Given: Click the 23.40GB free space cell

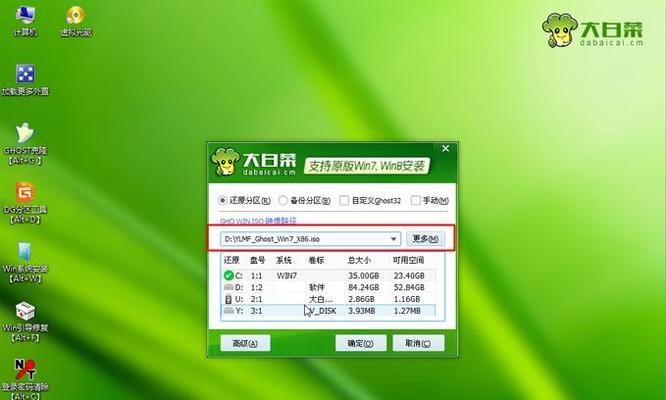Looking at the screenshot, I should click(x=409, y=276).
